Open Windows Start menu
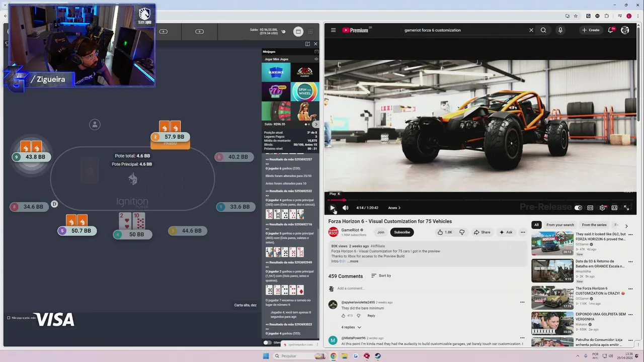The height and width of the screenshot is (362, 644). pyautogui.click(x=266, y=356)
